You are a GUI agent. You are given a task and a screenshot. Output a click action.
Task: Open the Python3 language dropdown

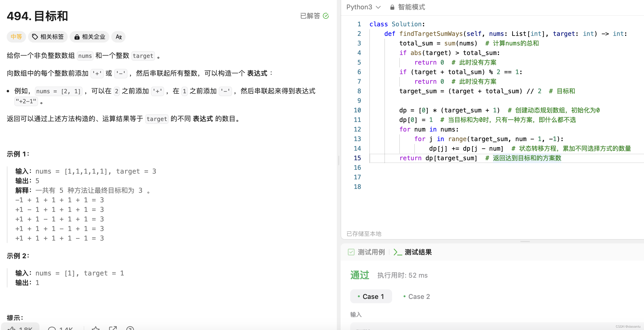(363, 7)
